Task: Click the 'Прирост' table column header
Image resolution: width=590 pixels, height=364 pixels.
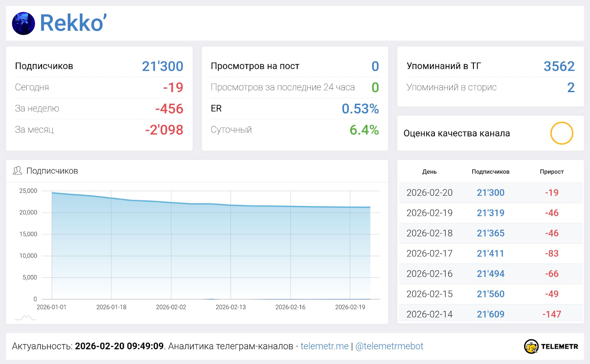Action: [552, 172]
